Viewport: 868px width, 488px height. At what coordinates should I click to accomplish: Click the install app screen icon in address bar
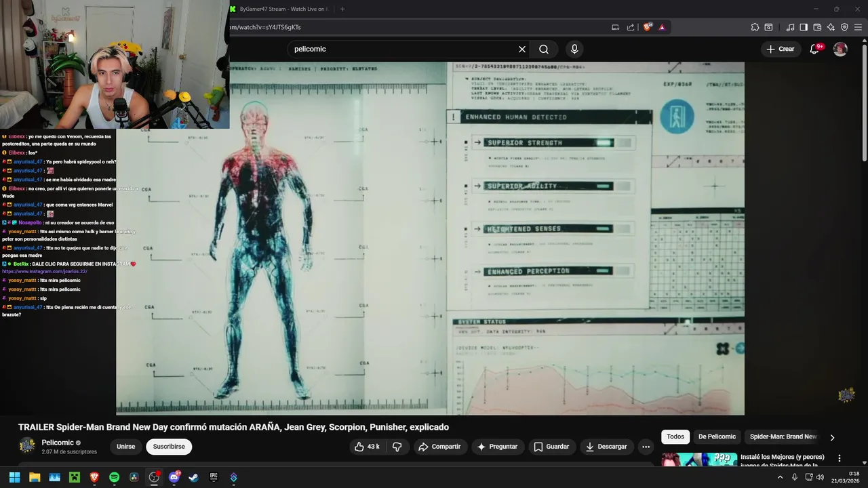[x=615, y=27]
